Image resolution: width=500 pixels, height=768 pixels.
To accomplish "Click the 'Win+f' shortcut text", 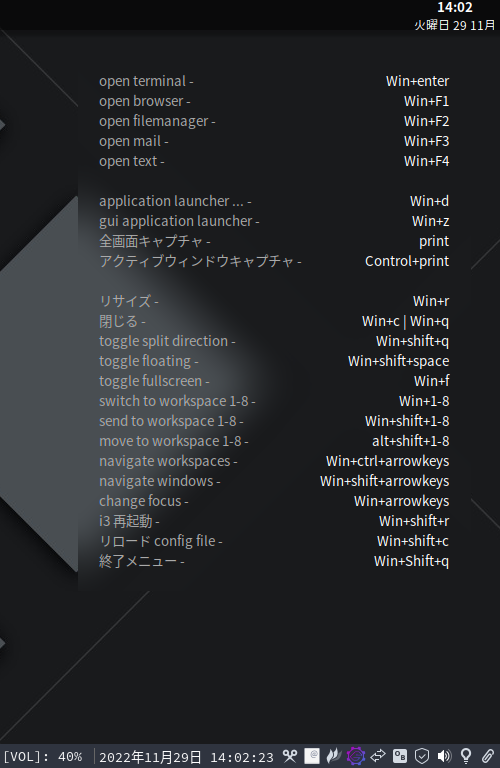I will pyautogui.click(x=431, y=381).
